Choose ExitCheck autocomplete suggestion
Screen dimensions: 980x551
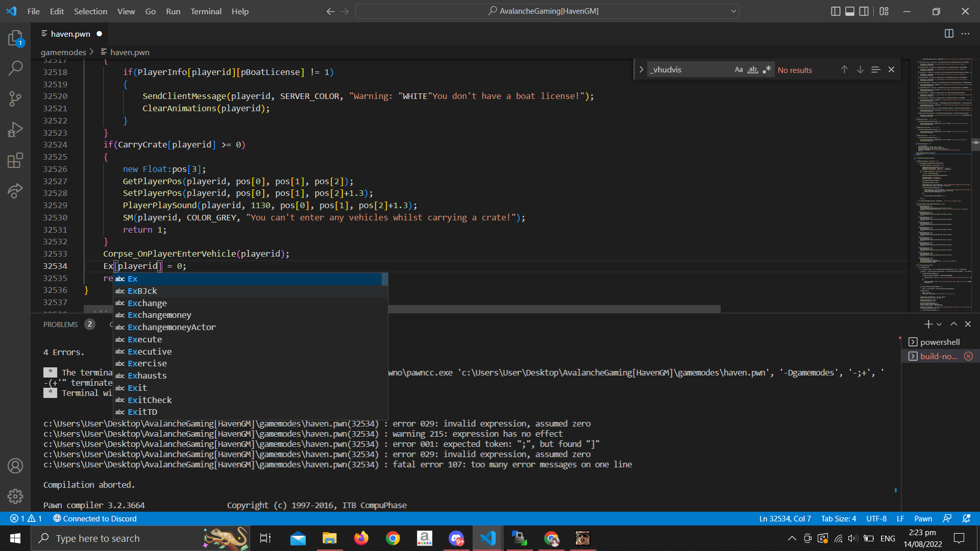click(250, 400)
